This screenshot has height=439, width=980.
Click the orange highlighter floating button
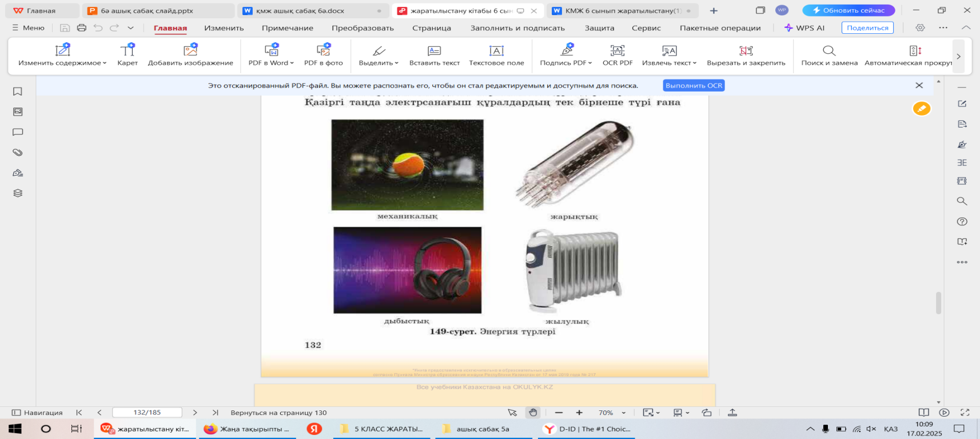pos(922,108)
